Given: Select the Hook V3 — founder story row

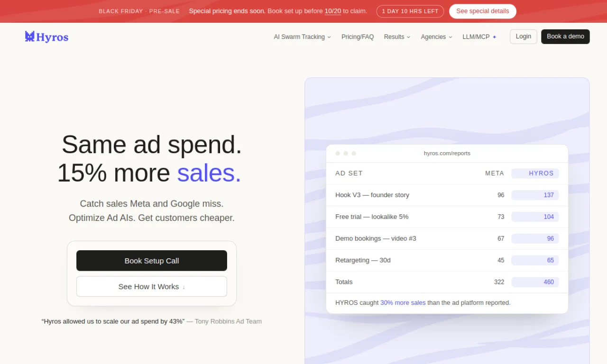Looking at the screenshot, I should (x=447, y=195).
